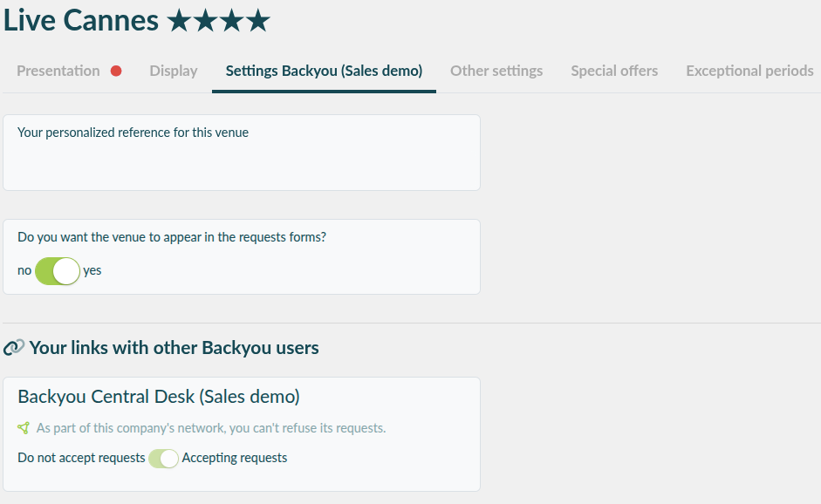Open the Presentation tab
The height and width of the screenshot is (504, 821).
[58, 71]
